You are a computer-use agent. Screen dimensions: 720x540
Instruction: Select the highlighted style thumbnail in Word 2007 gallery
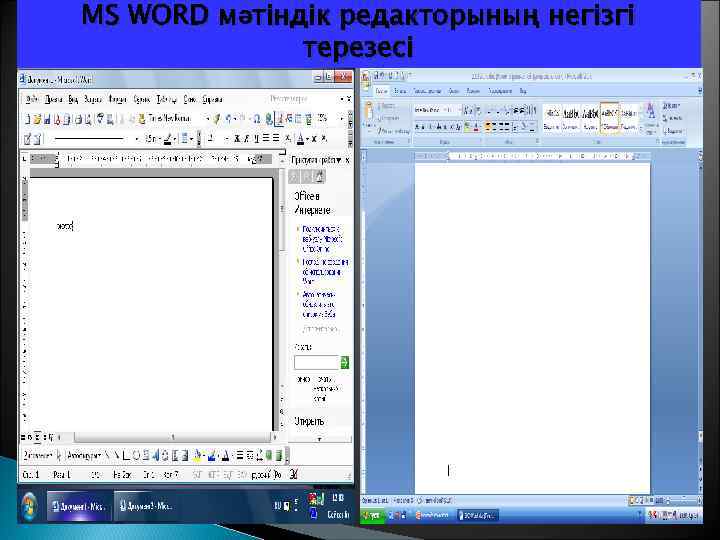point(610,118)
